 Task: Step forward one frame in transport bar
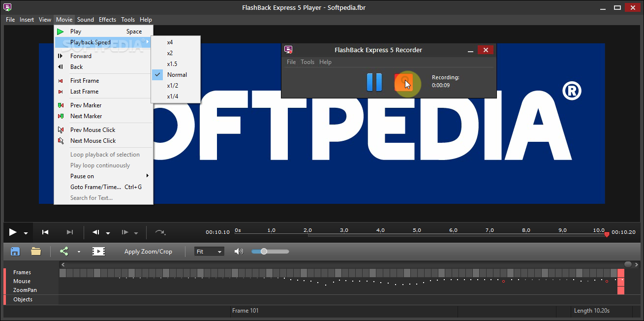pos(125,232)
